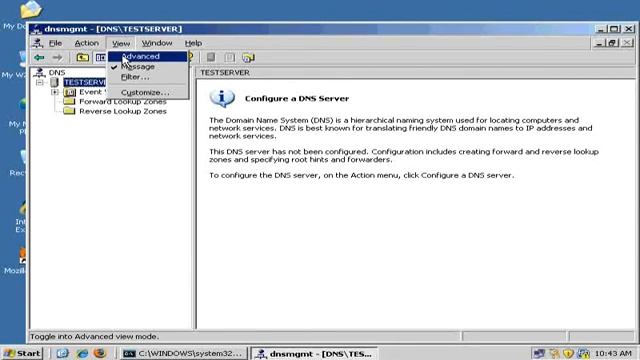
Task: Expand the Event Viewer tree node
Action: click(55, 92)
